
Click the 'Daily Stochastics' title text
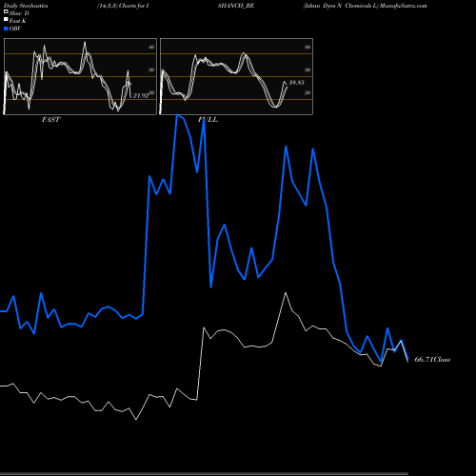26,6
